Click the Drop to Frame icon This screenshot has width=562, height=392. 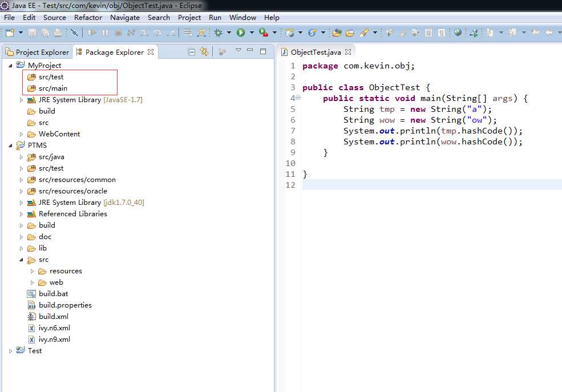click(188, 33)
